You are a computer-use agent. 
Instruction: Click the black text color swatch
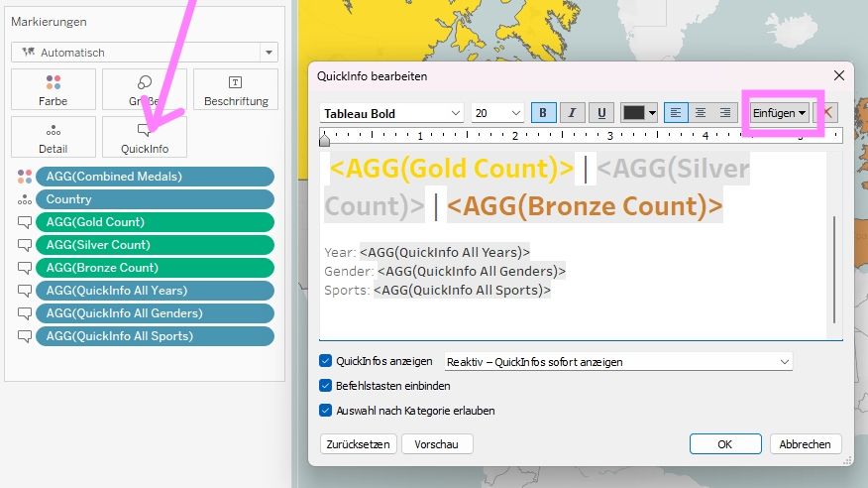(x=634, y=113)
